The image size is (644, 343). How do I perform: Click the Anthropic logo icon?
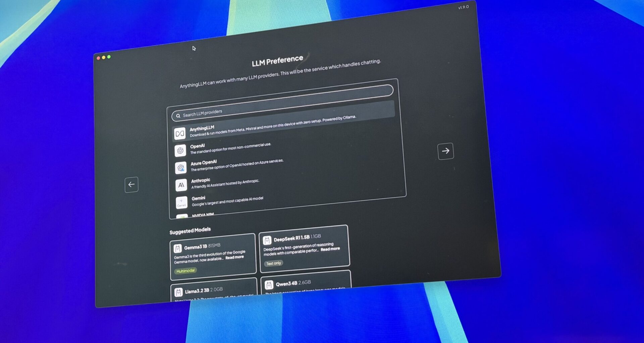(181, 185)
